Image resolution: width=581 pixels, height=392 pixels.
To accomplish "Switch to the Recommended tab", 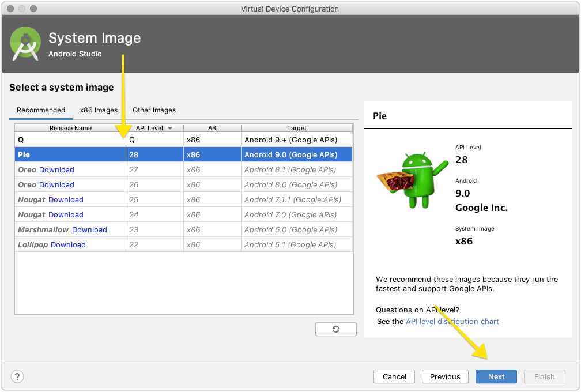I will tap(41, 110).
